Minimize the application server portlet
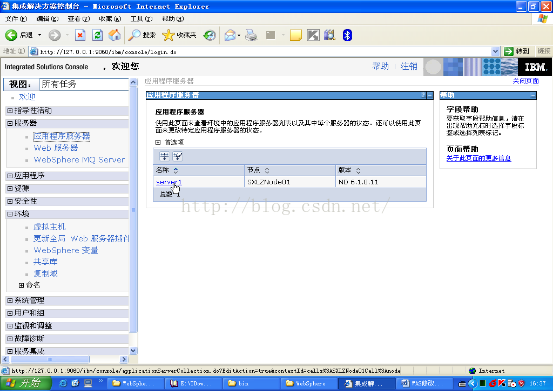The image size is (553, 391). tap(430, 95)
